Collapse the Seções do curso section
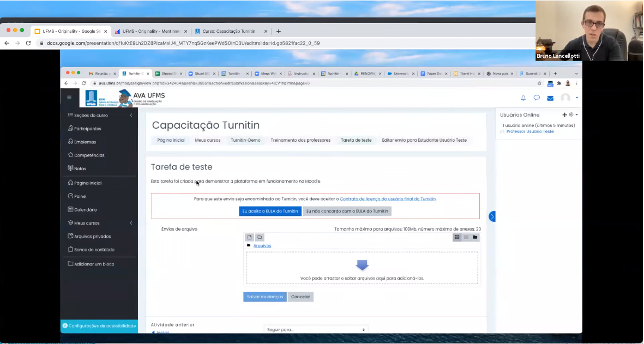644x344 pixels. click(131, 116)
